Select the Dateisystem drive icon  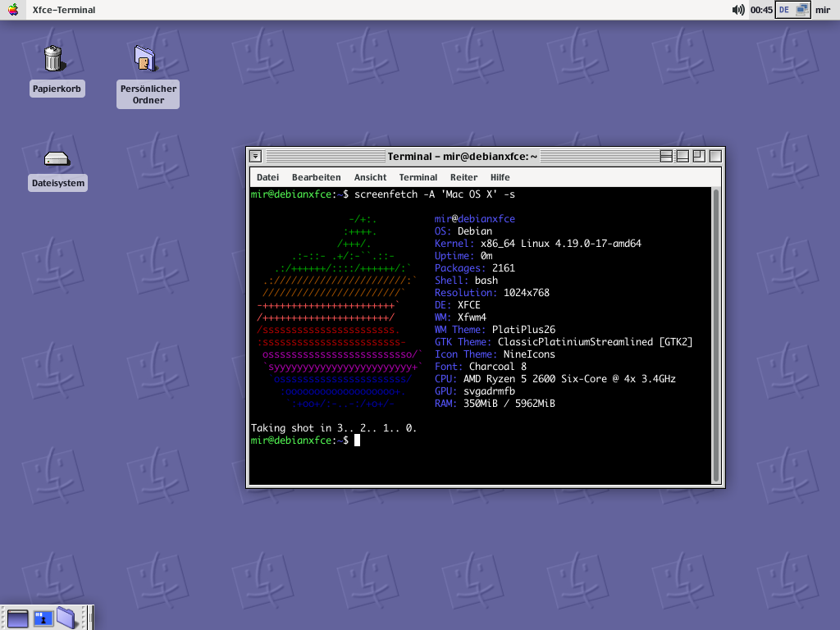57,159
